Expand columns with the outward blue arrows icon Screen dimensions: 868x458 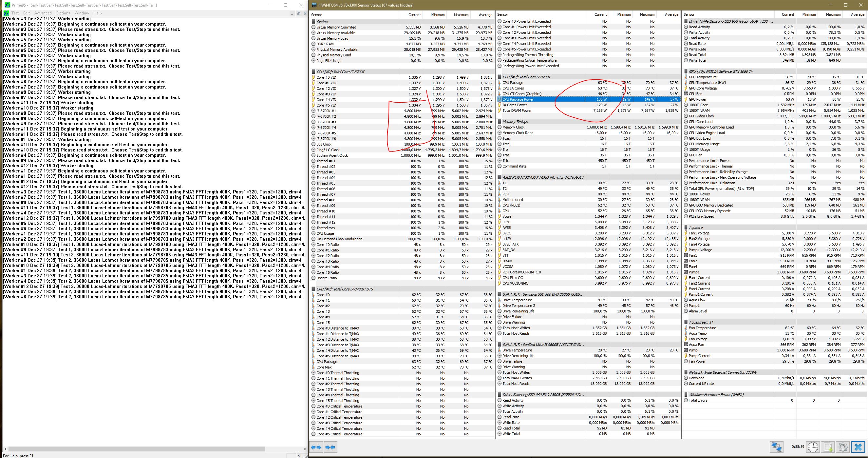[x=316, y=447]
